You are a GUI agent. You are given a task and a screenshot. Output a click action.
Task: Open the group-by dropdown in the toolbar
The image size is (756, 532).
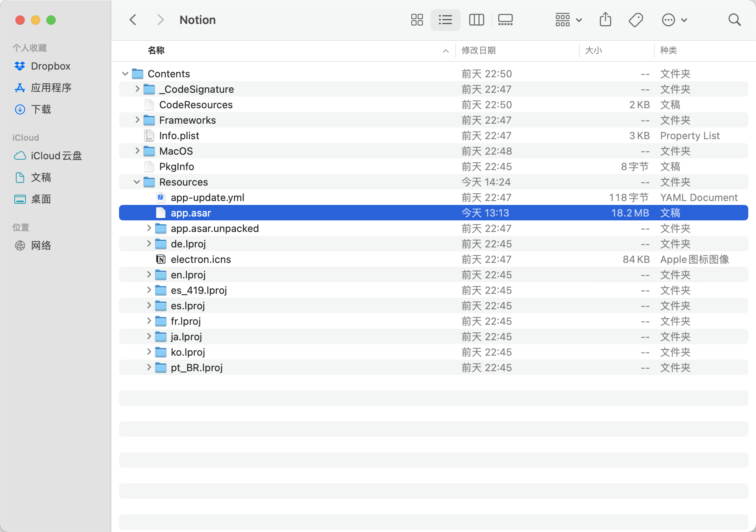click(x=568, y=20)
